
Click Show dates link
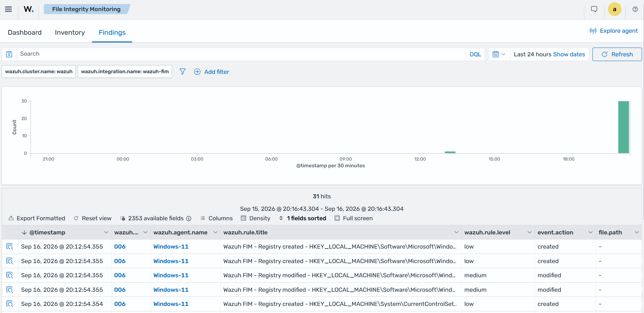point(569,54)
